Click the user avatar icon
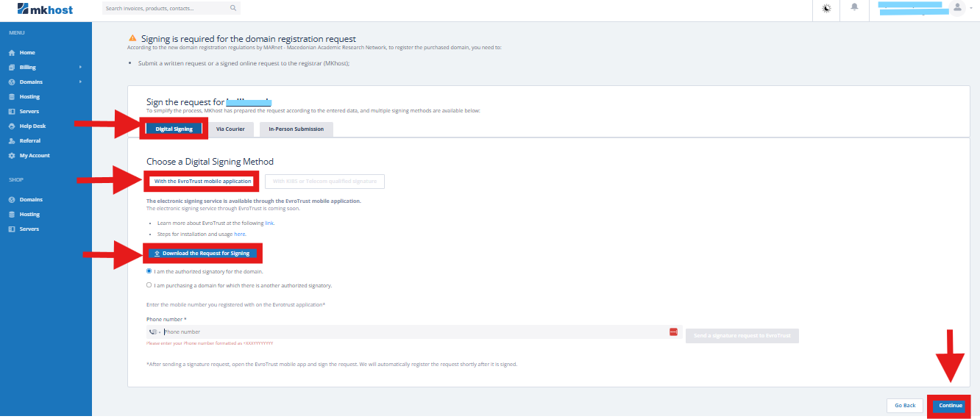Image resolution: width=980 pixels, height=419 pixels. [x=956, y=8]
